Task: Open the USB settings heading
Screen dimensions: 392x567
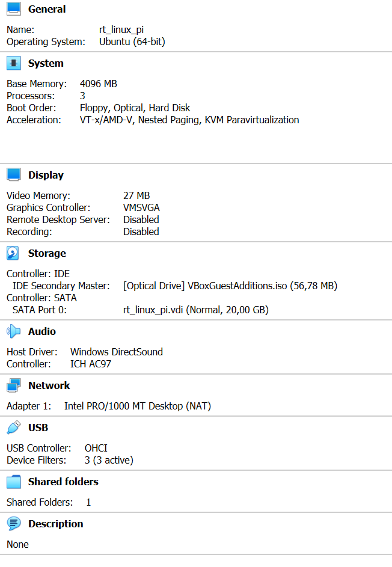Action: pyautogui.click(x=38, y=428)
